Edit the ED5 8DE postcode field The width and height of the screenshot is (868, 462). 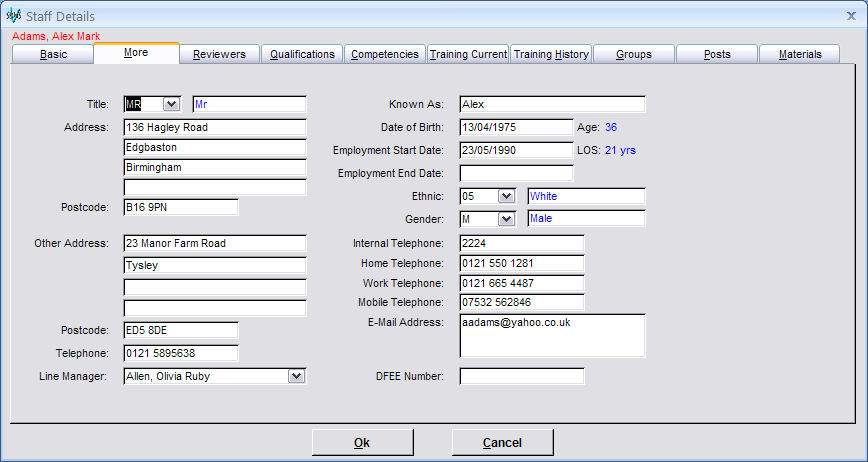pos(181,330)
